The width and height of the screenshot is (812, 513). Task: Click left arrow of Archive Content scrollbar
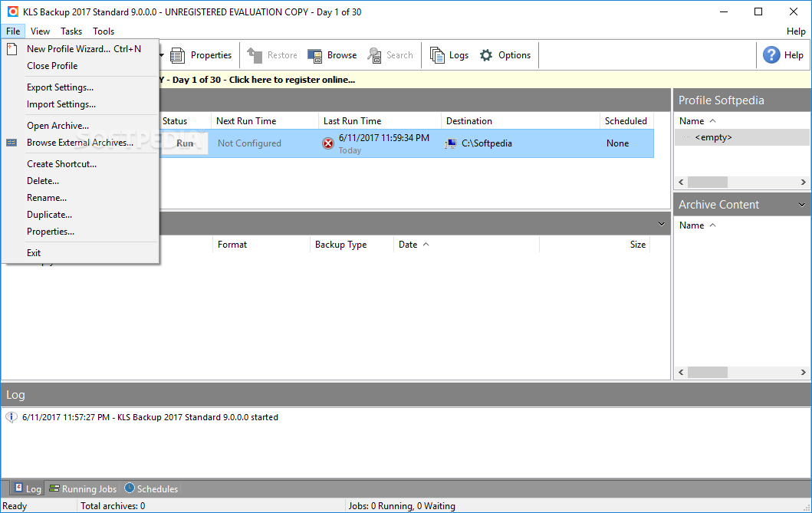pyautogui.click(x=681, y=372)
